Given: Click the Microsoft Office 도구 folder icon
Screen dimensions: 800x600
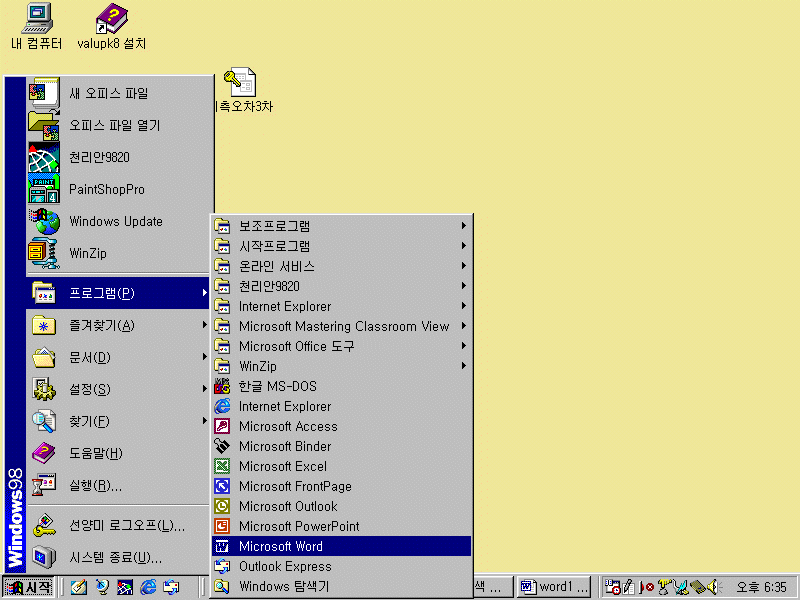Looking at the screenshot, I should [x=222, y=346].
